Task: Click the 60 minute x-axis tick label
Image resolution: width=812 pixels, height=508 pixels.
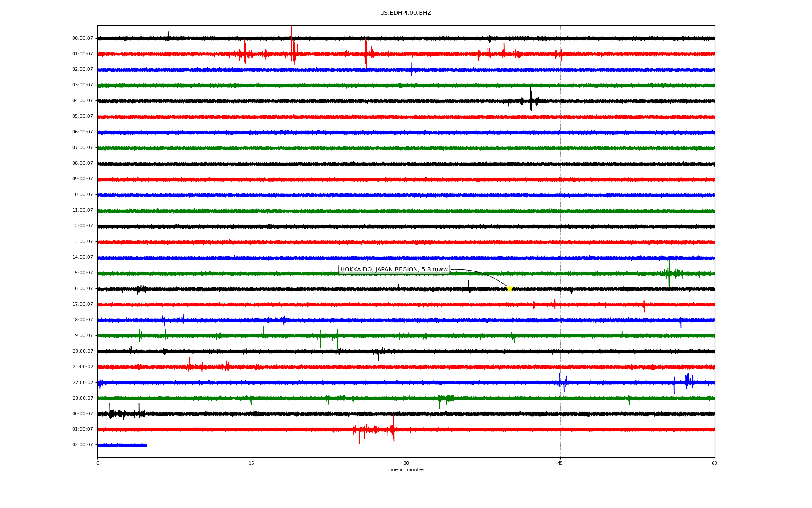Action: [x=714, y=463]
